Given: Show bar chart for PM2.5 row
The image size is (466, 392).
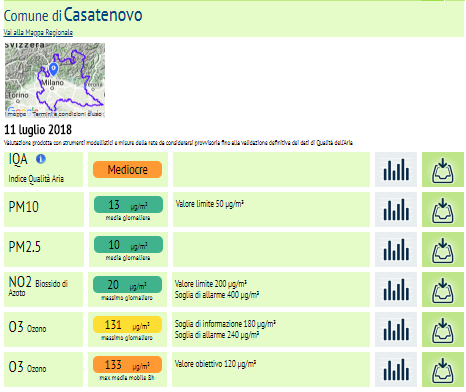Looking at the screenshot, I should coord(396,250).
